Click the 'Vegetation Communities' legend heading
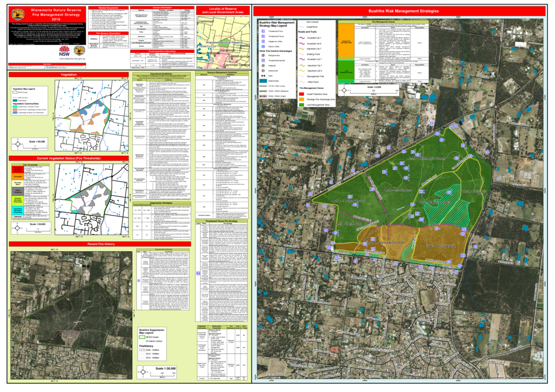The width and height of the screenshot is (555, 392). (26, 103)
